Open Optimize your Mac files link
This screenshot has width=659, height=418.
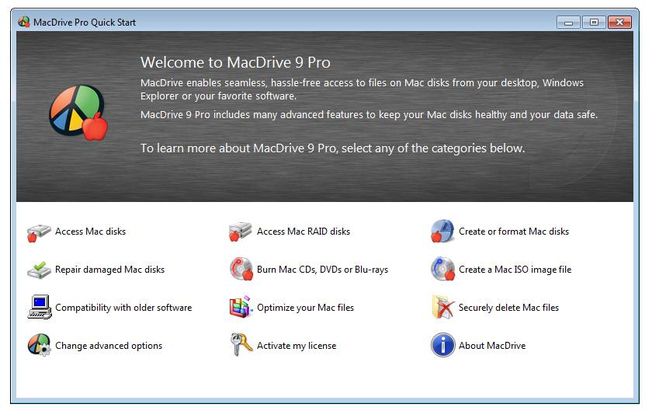coord(306,308)
